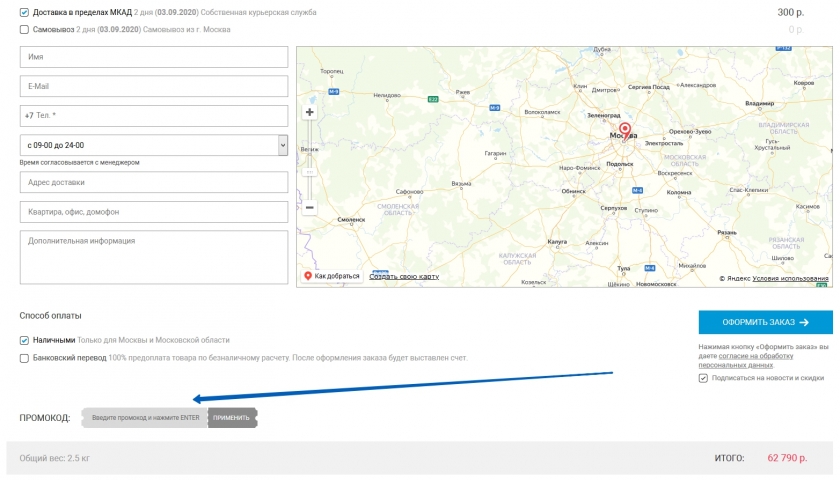Viewport: 840px width, 480px height.
Task: Click the 'Как добраться' directions button
Action: (331, 276)
